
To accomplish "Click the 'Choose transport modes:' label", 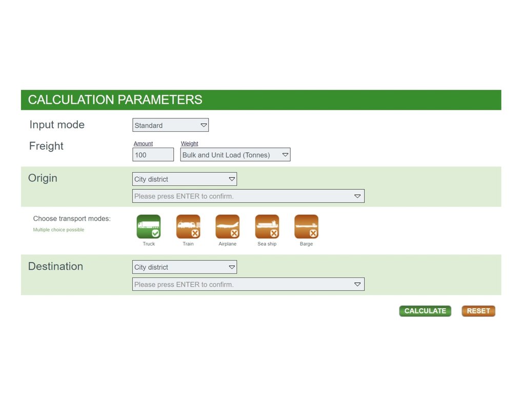I will (72, 218).
